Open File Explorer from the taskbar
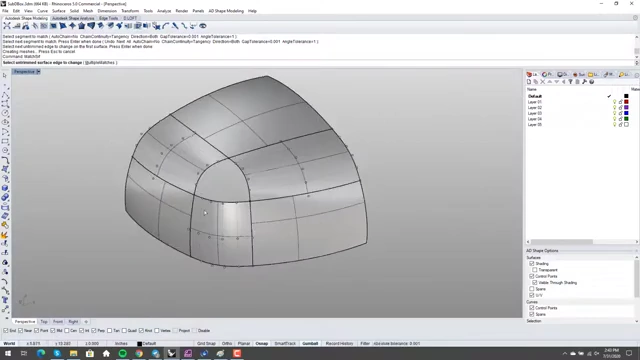 click(x=73, y=353)
